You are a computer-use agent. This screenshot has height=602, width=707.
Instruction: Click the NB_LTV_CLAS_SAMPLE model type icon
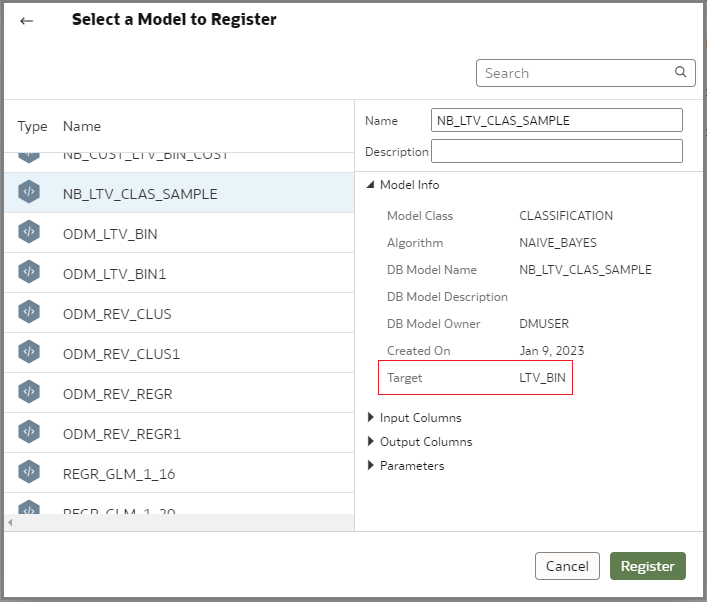29,192
